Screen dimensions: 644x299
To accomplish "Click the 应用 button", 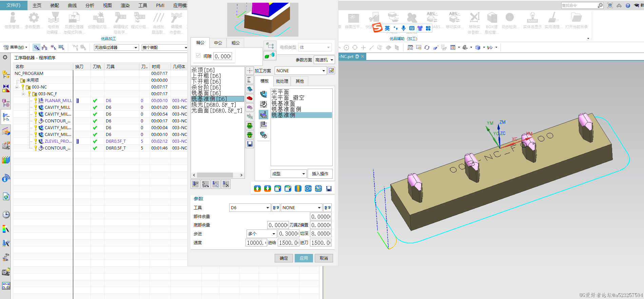I will point(304,258).
